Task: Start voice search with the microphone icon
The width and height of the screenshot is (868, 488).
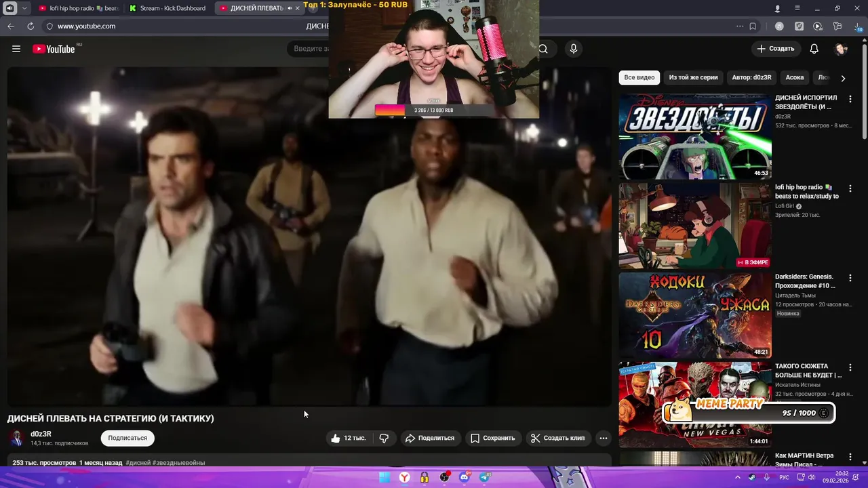Action: 574,49
